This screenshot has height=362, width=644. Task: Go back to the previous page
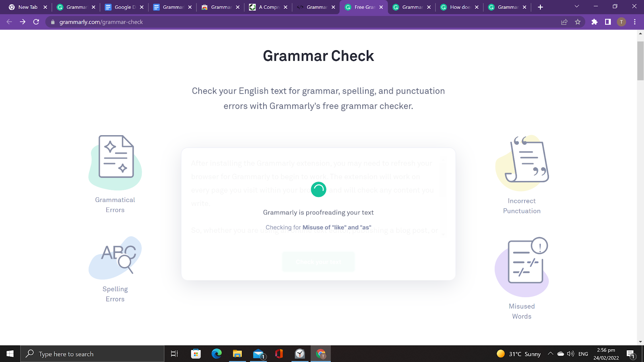click(9, 22)
